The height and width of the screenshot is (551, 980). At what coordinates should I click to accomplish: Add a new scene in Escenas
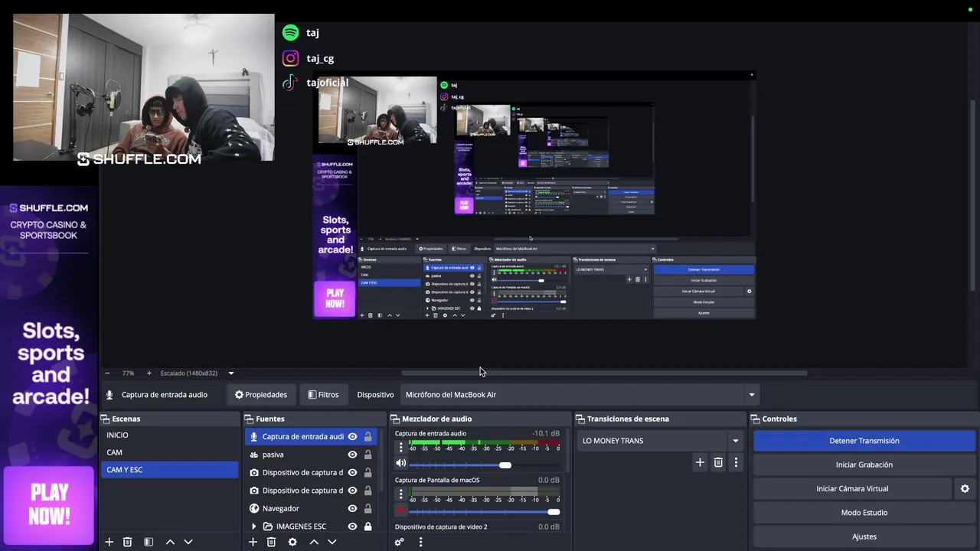click(x=109, y=542)
